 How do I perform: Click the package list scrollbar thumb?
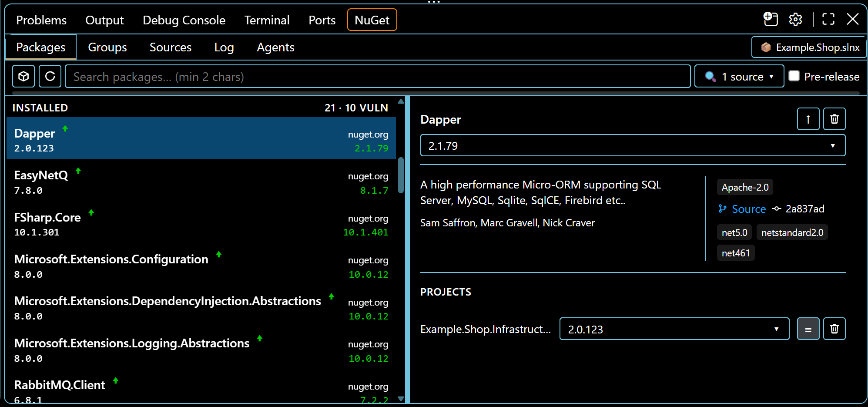pyautogui.click(x=401, y=175)
